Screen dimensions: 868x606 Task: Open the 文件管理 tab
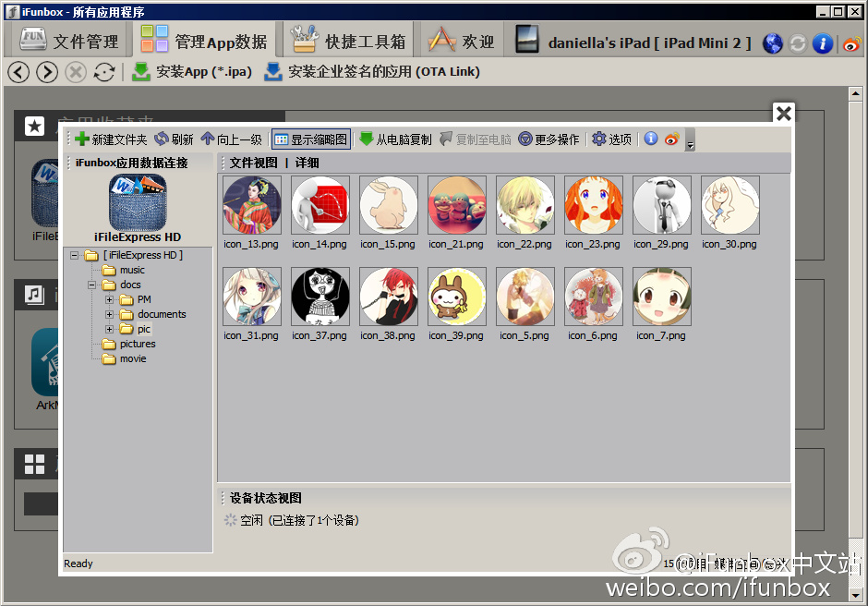pyautogui.click(x=68, y=40)
